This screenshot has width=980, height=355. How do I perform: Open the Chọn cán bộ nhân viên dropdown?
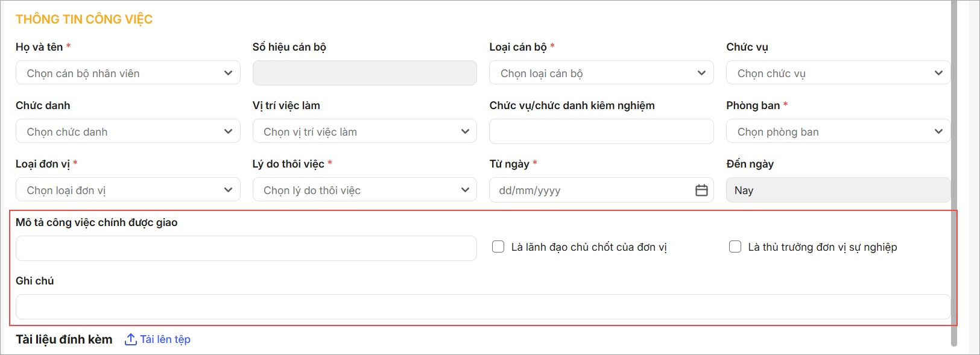(128, 73)
